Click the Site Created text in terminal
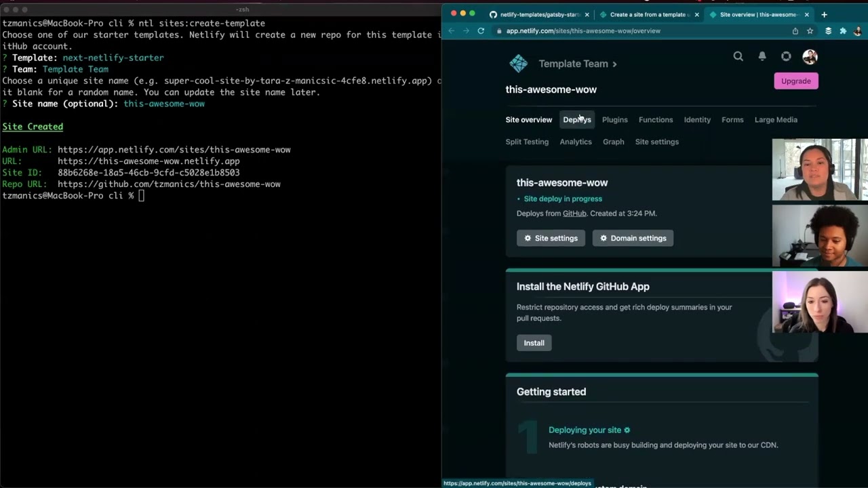This screenshot has height=488, width=868. point(33,127)
